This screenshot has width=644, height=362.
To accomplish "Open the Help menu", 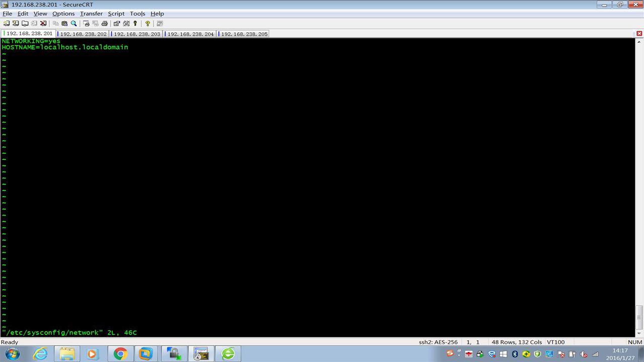I will [x=157, y=14].
